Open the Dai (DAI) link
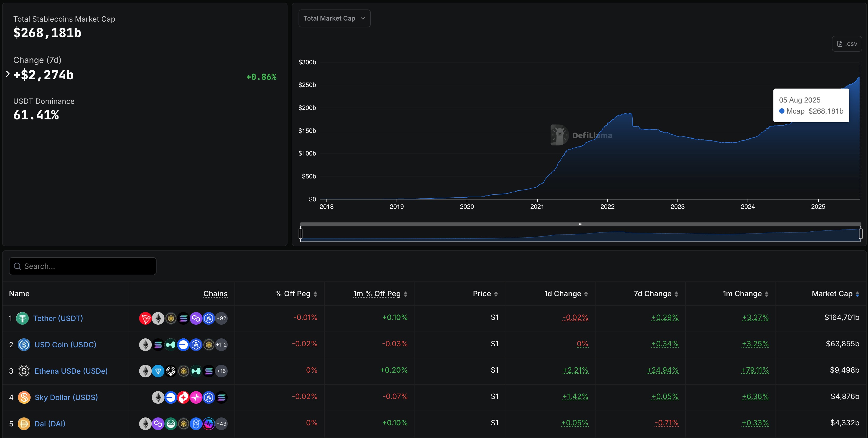The height and width of the screenshot is (438, 868). coord(50,424)
